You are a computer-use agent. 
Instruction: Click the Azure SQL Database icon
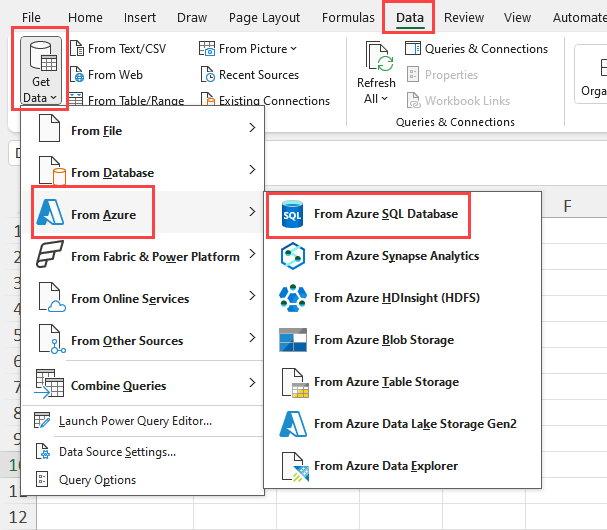click(292, 214)
